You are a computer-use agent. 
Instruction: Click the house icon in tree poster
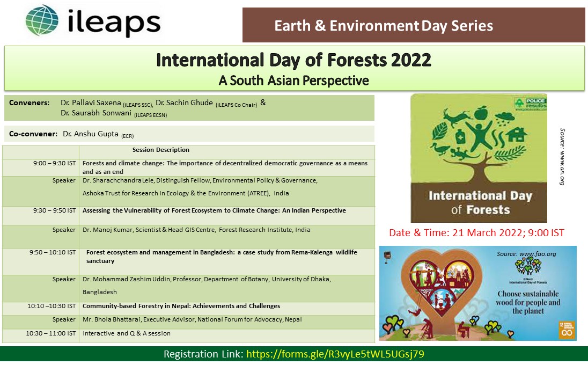[x=516, y=134]
